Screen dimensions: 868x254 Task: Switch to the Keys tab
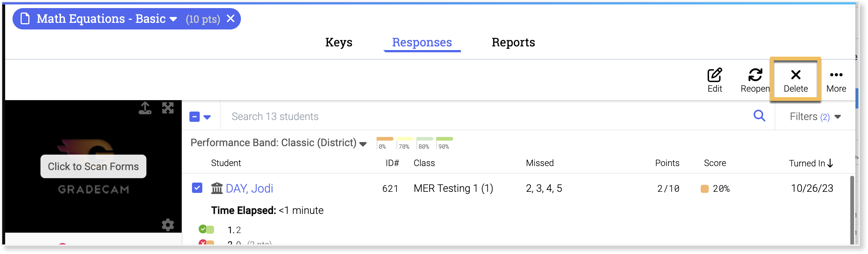point(339,42)
